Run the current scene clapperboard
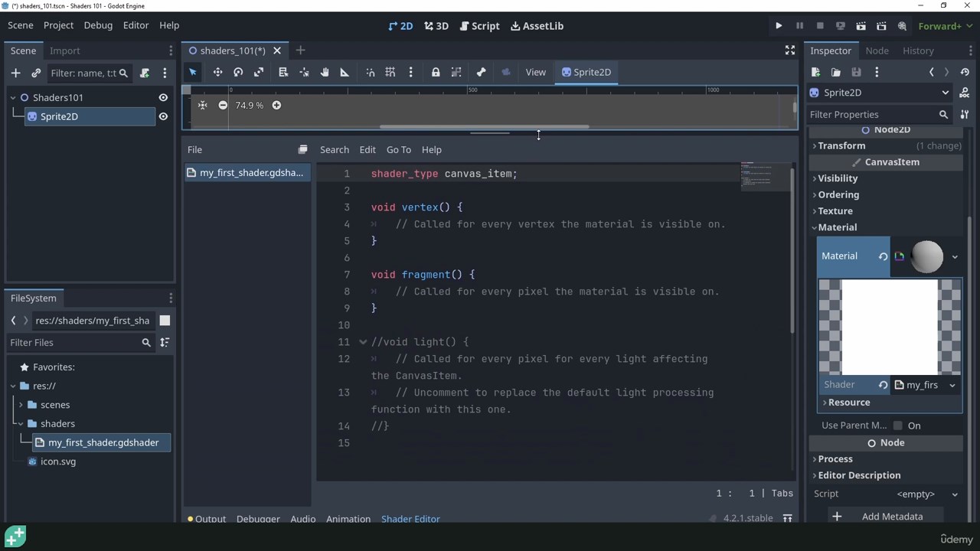 point(861,26)
